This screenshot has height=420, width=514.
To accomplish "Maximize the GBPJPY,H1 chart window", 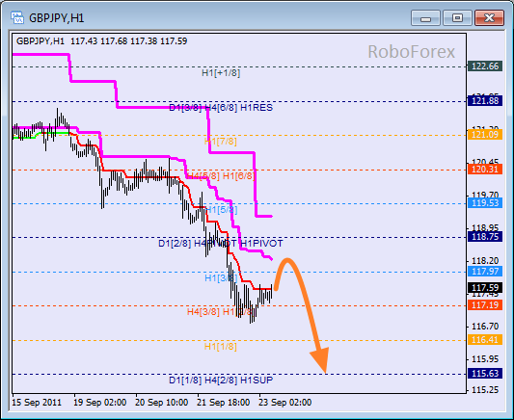I will (457, 17).
